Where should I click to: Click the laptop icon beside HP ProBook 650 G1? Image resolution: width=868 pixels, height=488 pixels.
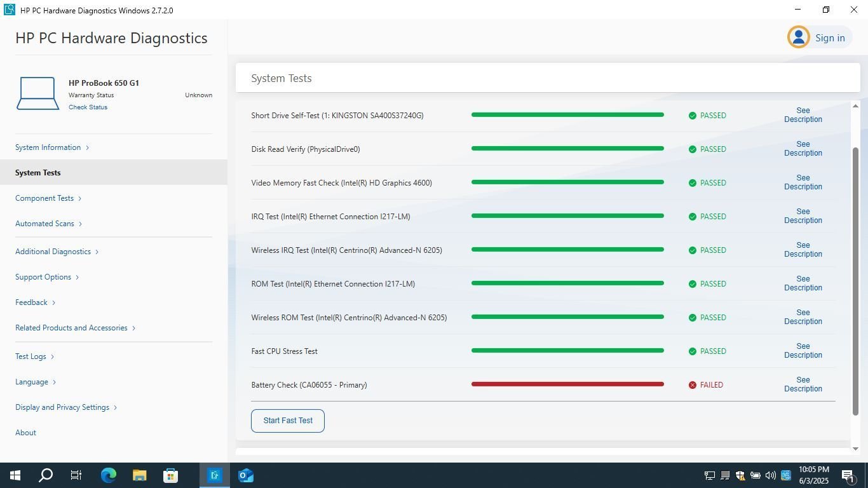coord(37,93)
